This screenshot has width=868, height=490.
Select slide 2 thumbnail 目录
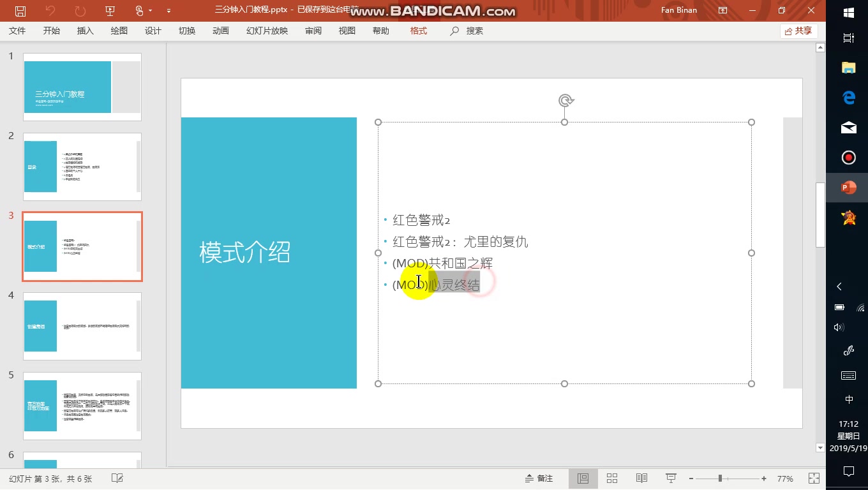click(82, 167)
